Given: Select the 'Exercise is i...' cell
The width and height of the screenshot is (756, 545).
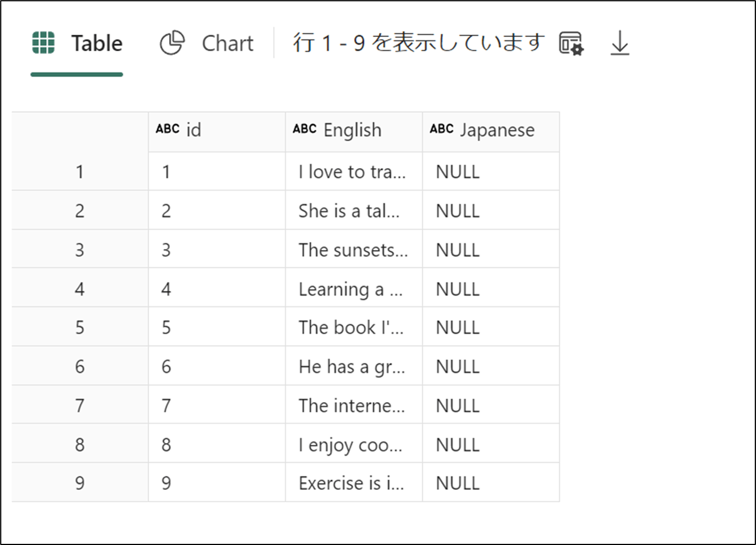Looking at the screenshot, I should tap(351, 483).
